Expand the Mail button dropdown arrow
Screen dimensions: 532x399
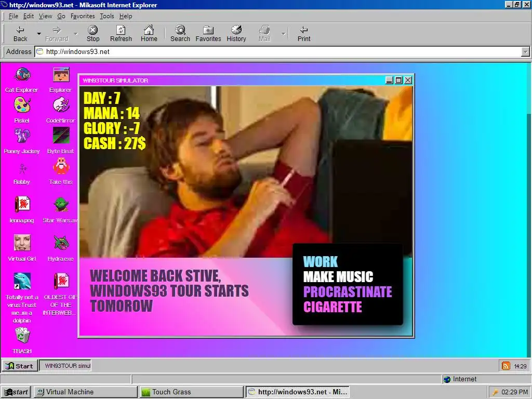(283, 34)
